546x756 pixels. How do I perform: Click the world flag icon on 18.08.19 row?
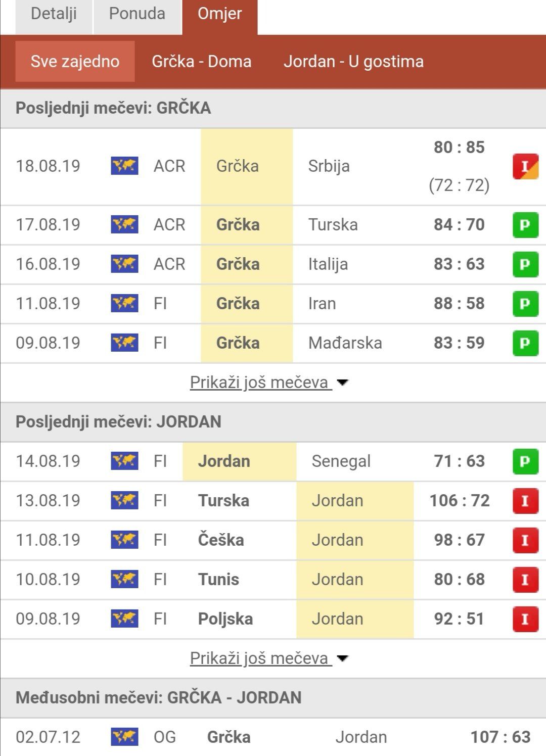(124, 166)
